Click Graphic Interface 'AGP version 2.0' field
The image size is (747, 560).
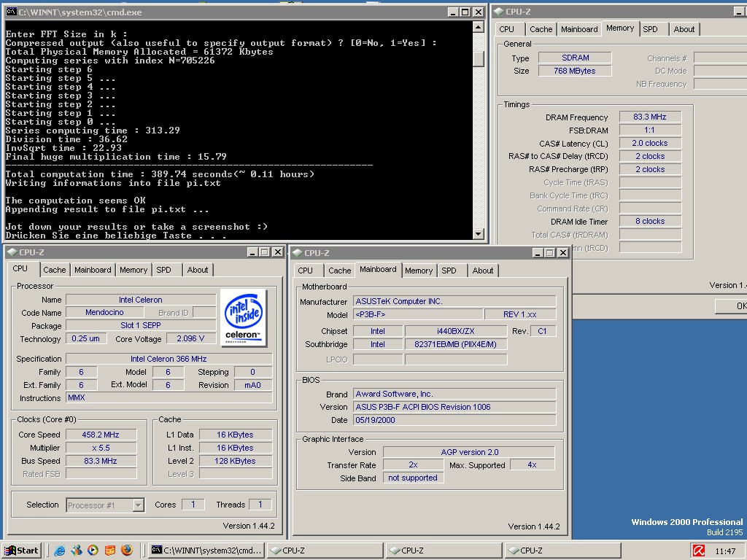(469, 452)
